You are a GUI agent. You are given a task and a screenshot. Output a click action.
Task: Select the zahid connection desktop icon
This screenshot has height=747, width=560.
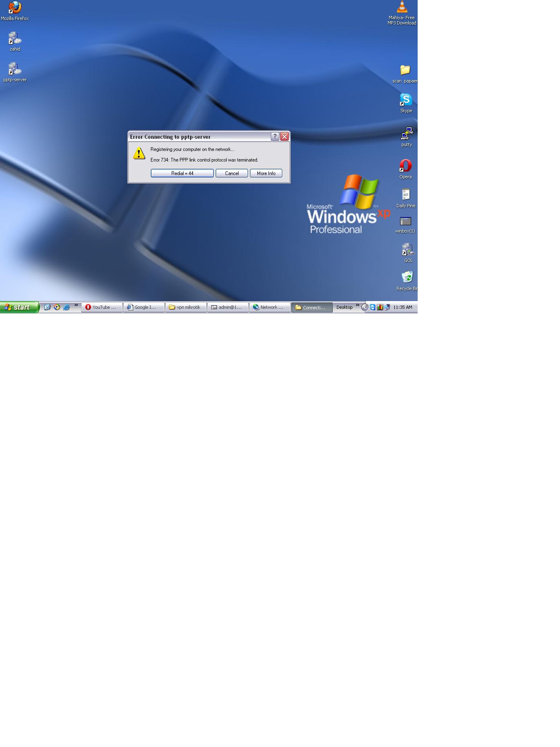pos(15,42)
